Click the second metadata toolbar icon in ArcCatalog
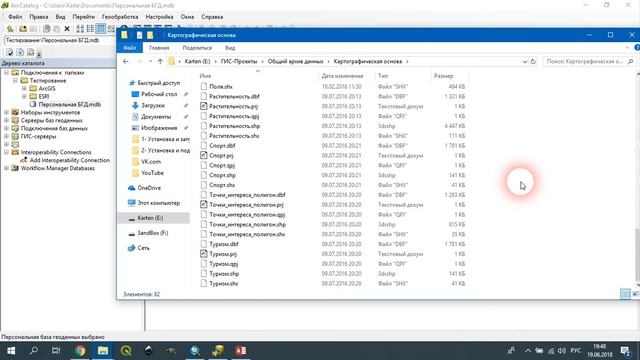640x360 pixels. pyautogui.click(x=20, y=52)
